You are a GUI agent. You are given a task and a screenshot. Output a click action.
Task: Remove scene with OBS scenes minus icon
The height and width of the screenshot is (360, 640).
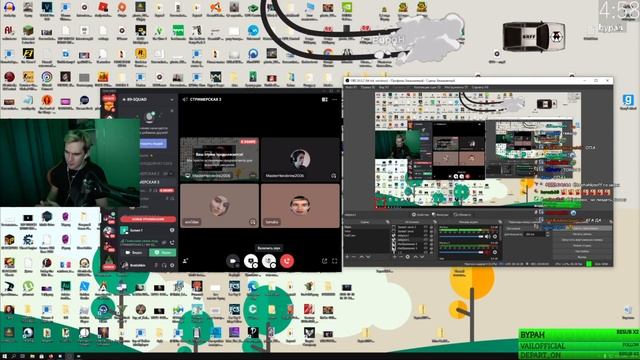353,257
